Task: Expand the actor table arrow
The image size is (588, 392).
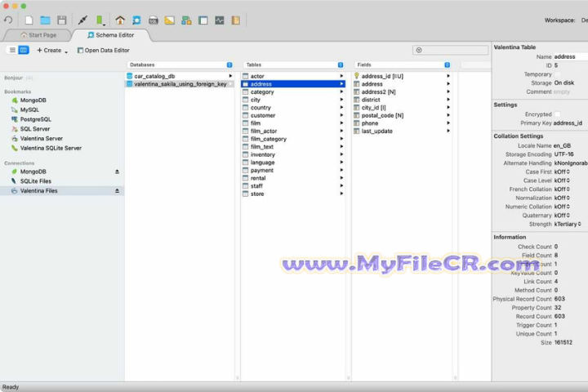Action: click(341, 76)
